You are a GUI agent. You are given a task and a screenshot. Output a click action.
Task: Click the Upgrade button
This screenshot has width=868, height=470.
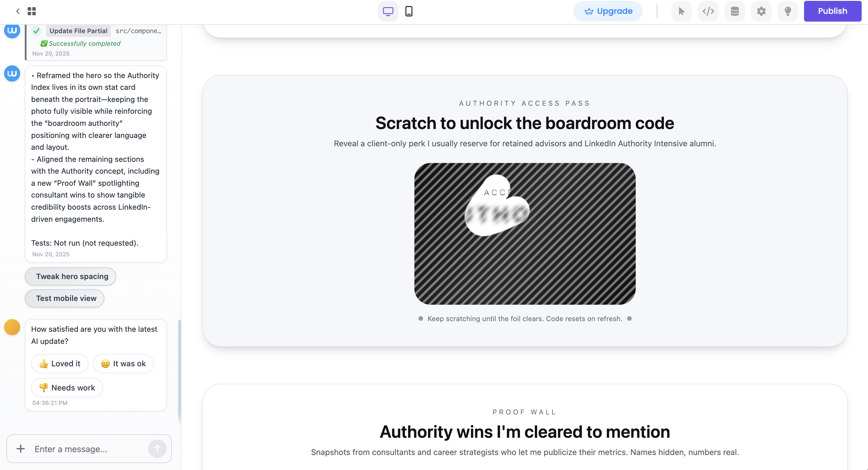608,11
